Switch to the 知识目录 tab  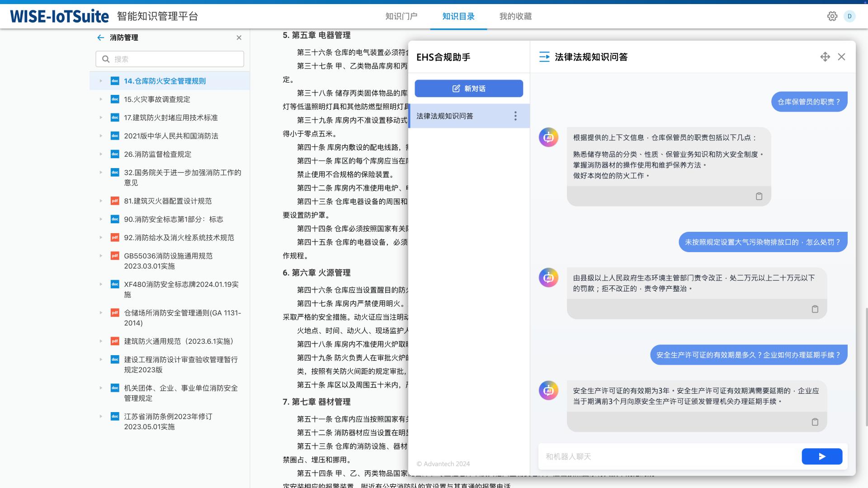458,16
